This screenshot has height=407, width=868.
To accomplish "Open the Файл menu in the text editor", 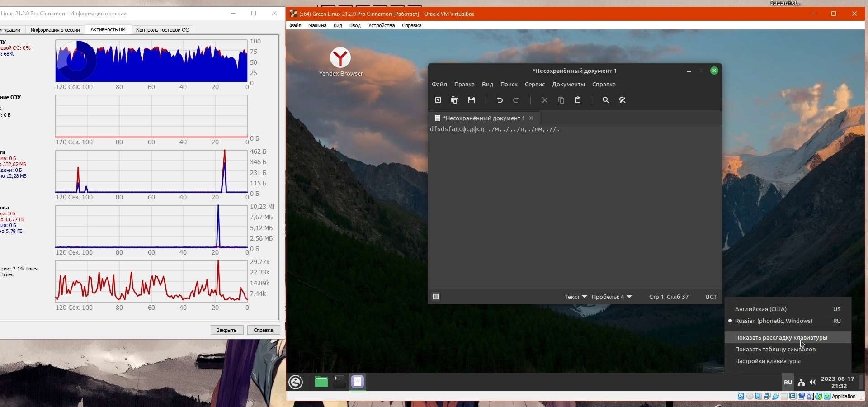I will click(x=439, y=85).
